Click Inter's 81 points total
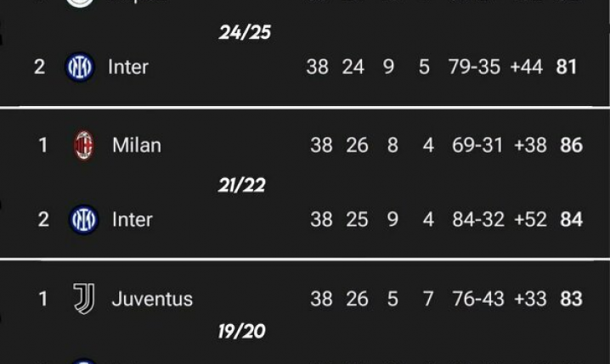The height and width of the screenshot is (364, 610). 567,67
